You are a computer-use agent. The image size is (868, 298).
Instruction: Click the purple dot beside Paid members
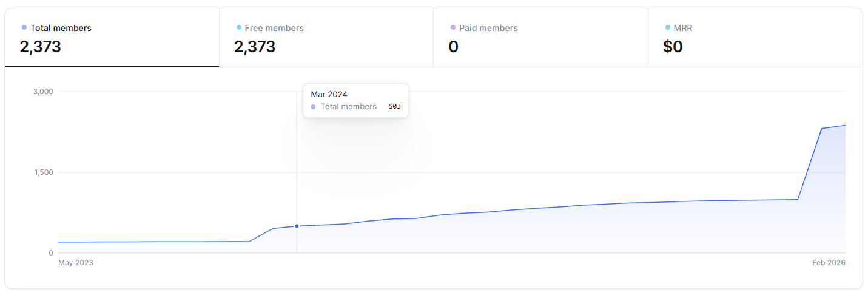click(x=453, y=27)
